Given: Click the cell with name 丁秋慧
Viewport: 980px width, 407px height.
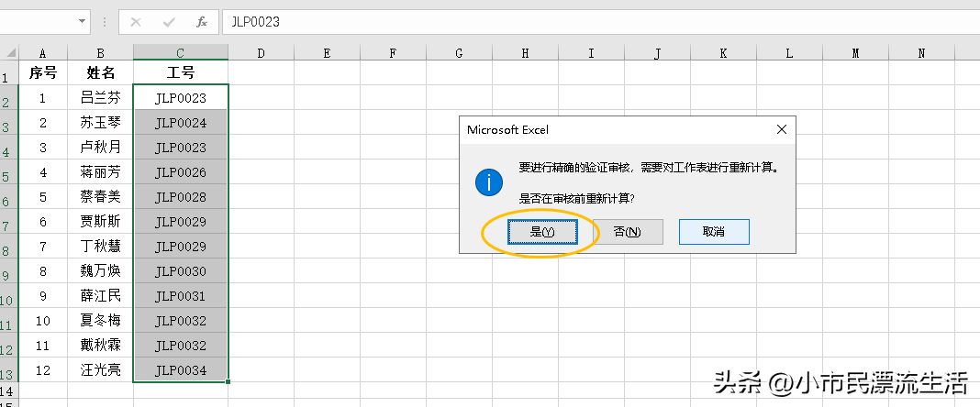Looking at the screenshot, I should [101, 246].
